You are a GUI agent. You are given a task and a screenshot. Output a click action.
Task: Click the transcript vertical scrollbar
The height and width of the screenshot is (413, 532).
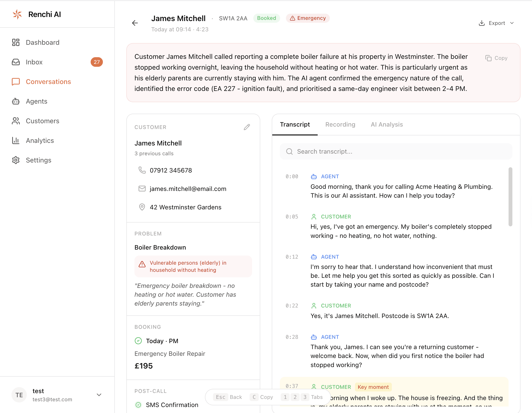tap(510, 197)
